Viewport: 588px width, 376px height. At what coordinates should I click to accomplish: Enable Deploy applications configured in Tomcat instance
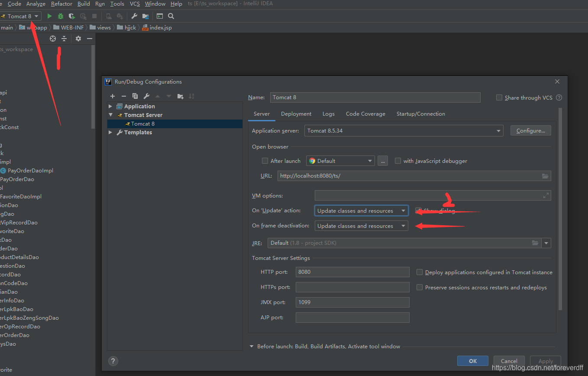coord(420,272)
